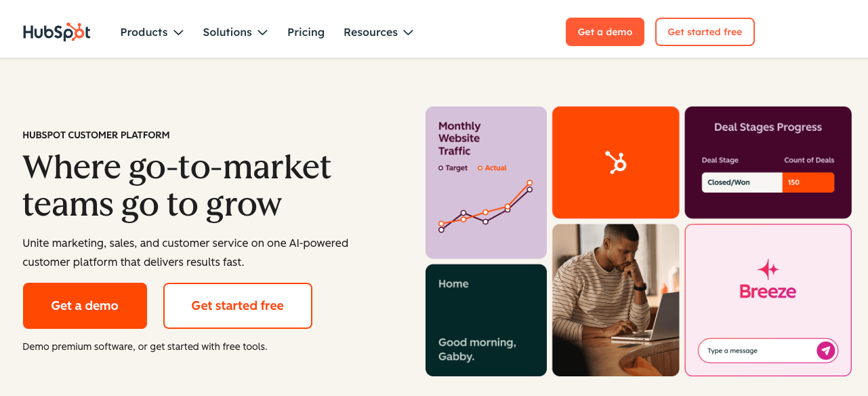This screenshot has width=868, height=396.
Task: Open the Closed/Won deal stage selector
Action: tap(741, 182)
